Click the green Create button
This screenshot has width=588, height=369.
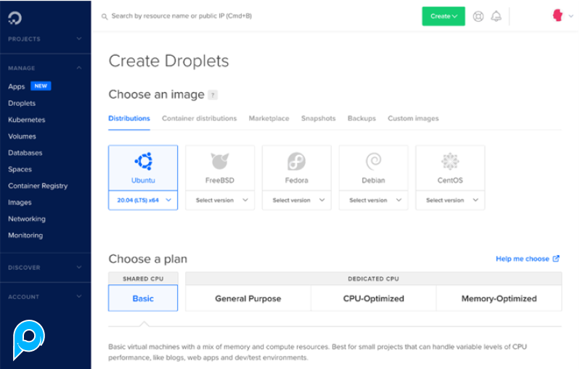pyautogui.click(x=443, y=16)
